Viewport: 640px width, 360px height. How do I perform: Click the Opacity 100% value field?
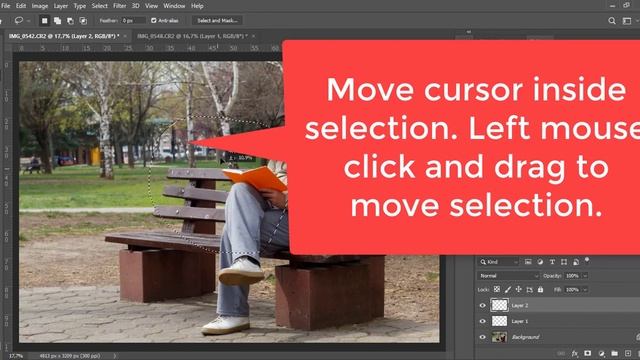point(572,276)
